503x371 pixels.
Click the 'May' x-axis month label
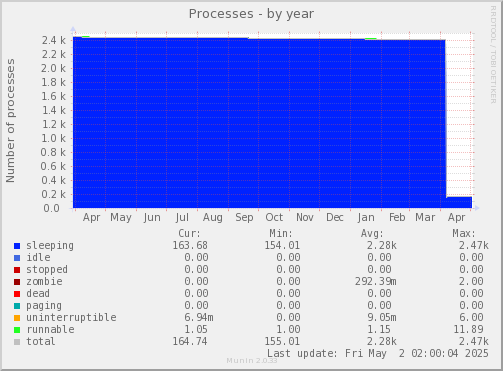pyautogui.click(x=121, y=218)
